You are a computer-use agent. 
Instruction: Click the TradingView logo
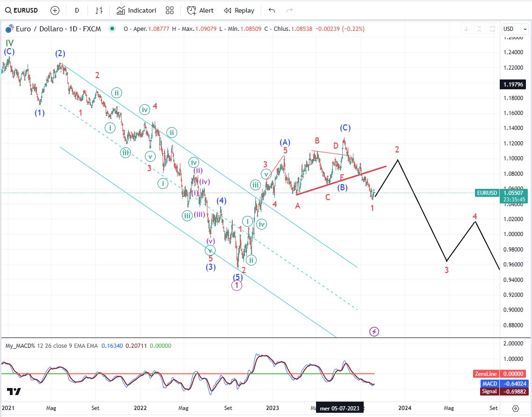(x=14, y=392)
